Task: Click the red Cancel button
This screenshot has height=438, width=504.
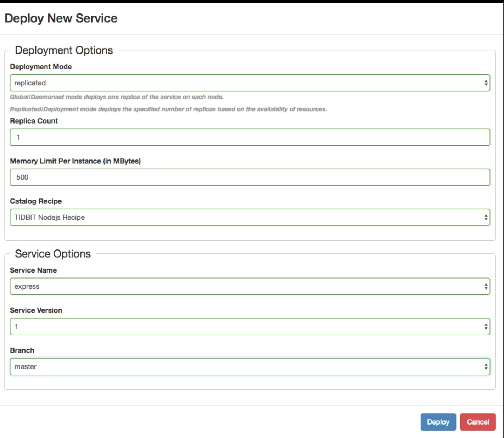Action: [478, 422]
